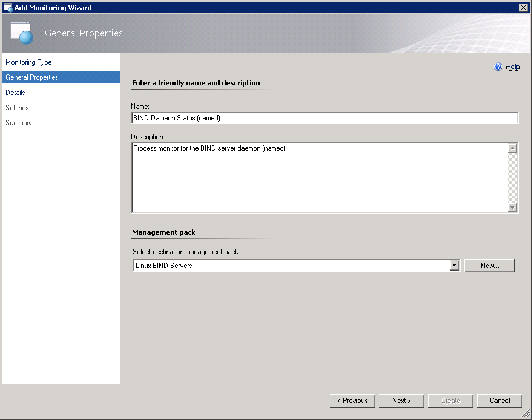Select the Settings step in the sidebar
The image size is (532, 420).
click(x=17, y=108)
